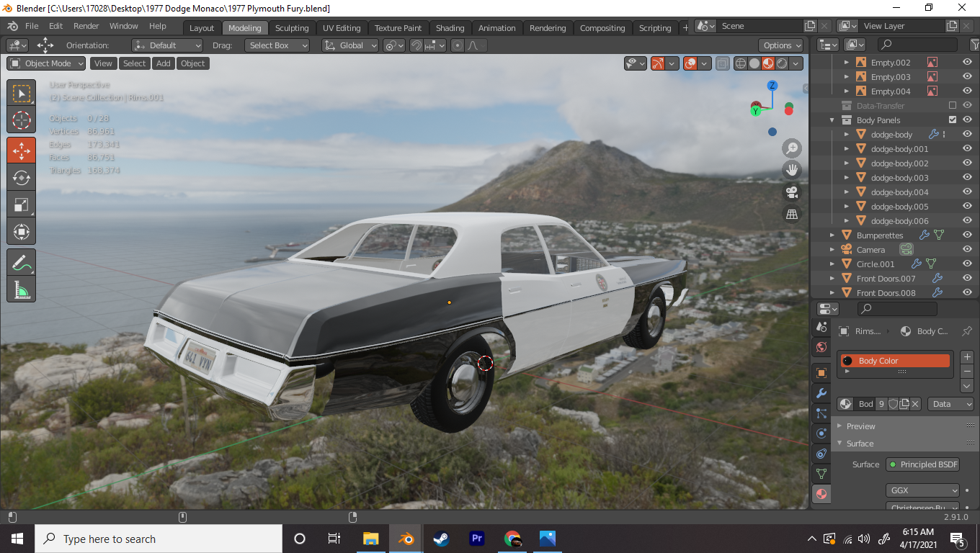Viewport: 980px width, 553px height.
Task: Choose the Measure tool
Action: pos(21,289)
